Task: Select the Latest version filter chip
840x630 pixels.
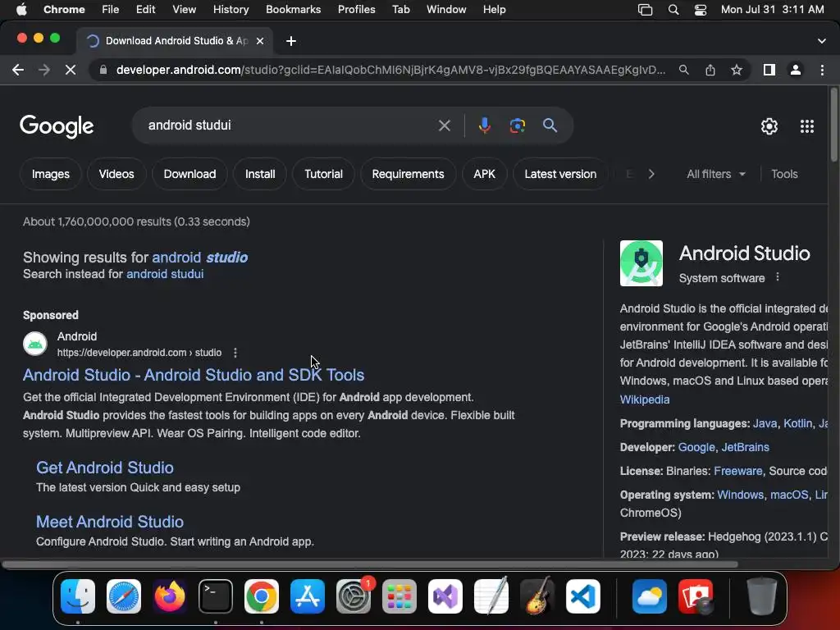Action: 560,174
